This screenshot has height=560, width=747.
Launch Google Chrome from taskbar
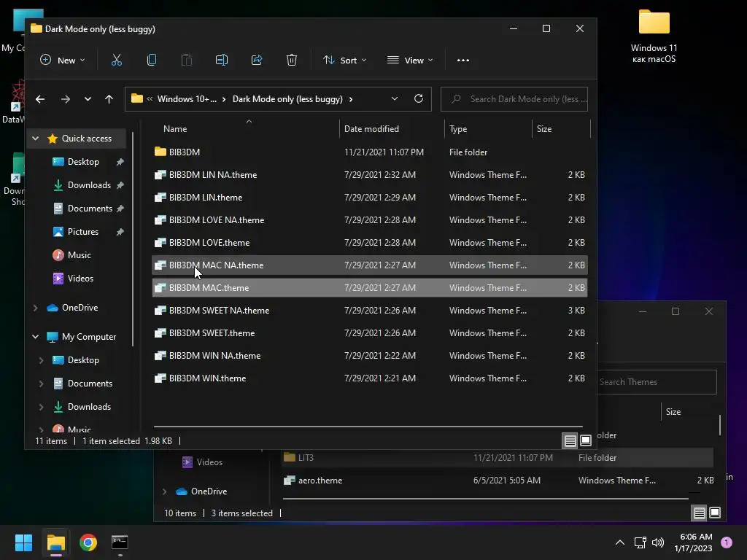point(88,542)
